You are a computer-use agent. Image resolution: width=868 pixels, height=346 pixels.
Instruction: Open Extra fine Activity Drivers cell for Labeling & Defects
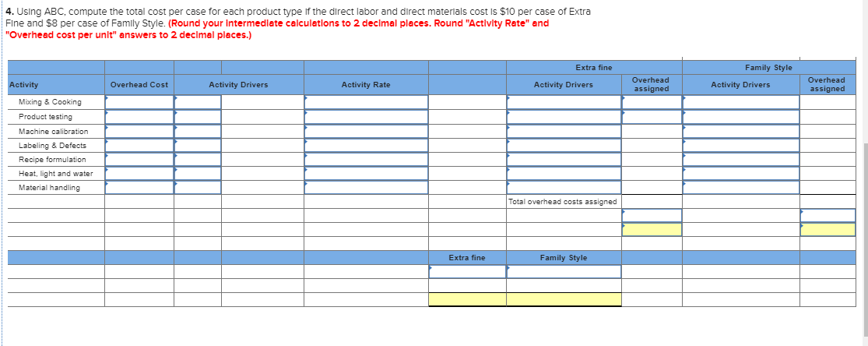tap(564, 145)
